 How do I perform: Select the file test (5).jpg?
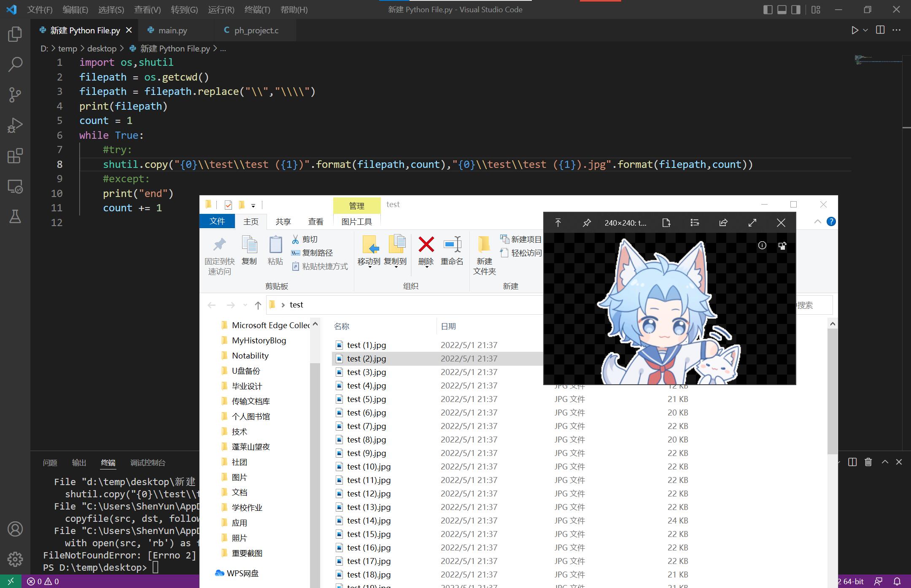click(x=366, y=399)
